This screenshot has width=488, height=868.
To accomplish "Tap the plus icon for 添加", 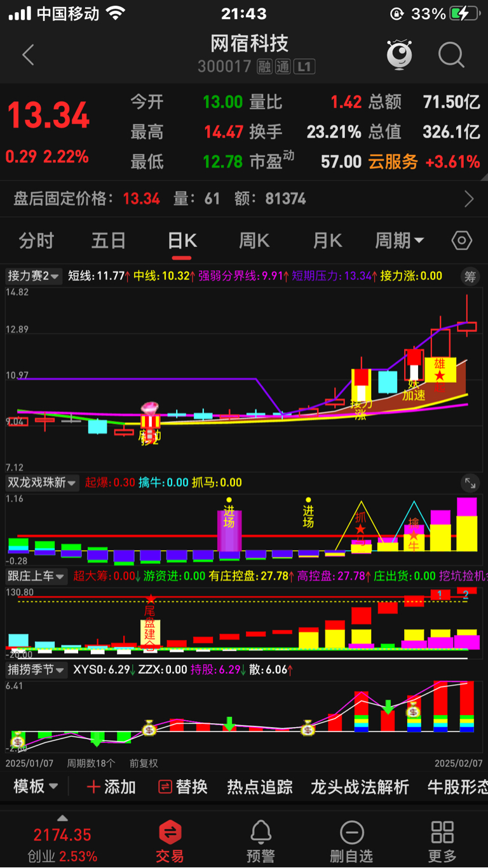I will click(93, 787).
